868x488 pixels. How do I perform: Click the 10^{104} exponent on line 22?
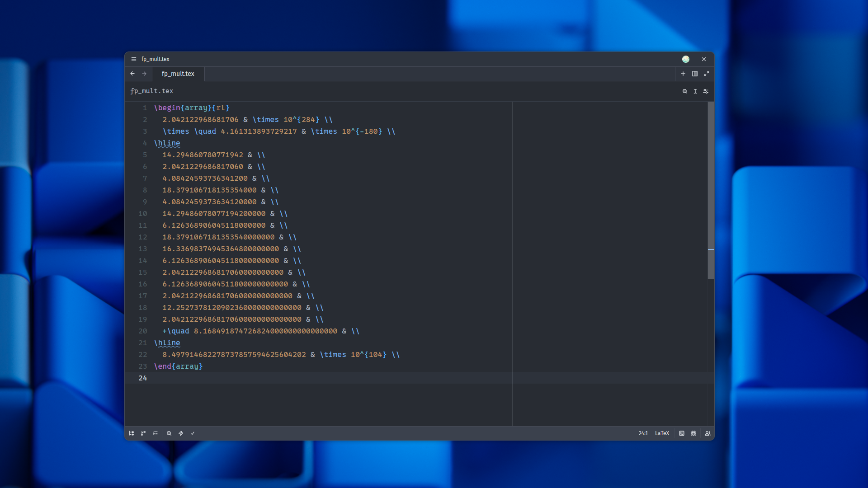tap(368, 355)
